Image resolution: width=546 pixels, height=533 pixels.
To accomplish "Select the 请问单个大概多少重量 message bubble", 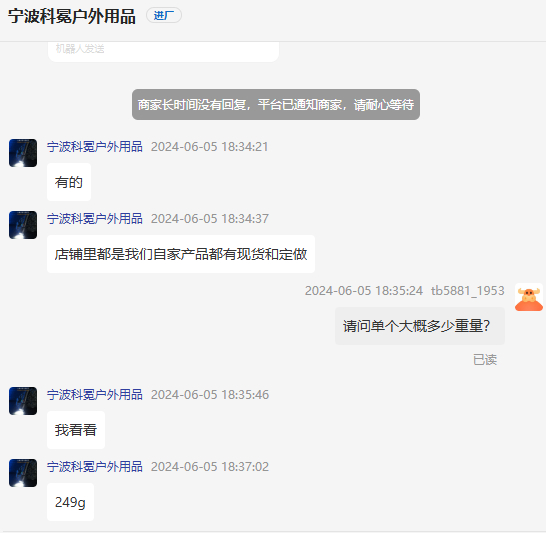I will 420,326.
